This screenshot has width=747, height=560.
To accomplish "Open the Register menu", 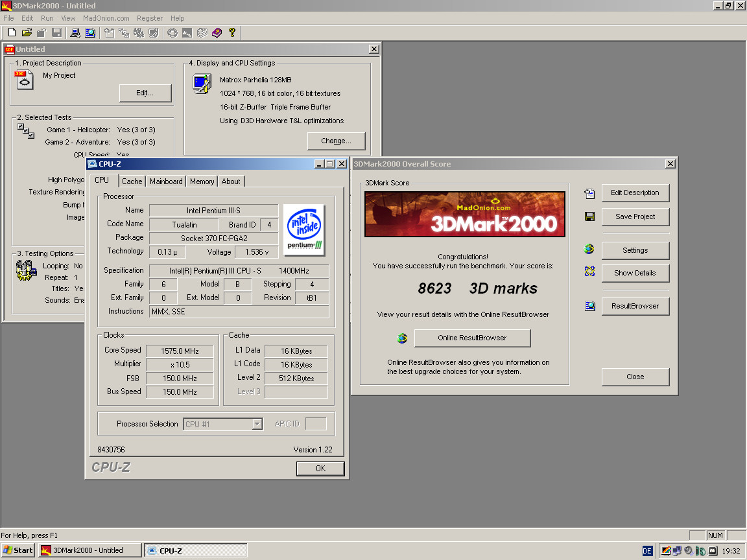I will pos(150,18).
